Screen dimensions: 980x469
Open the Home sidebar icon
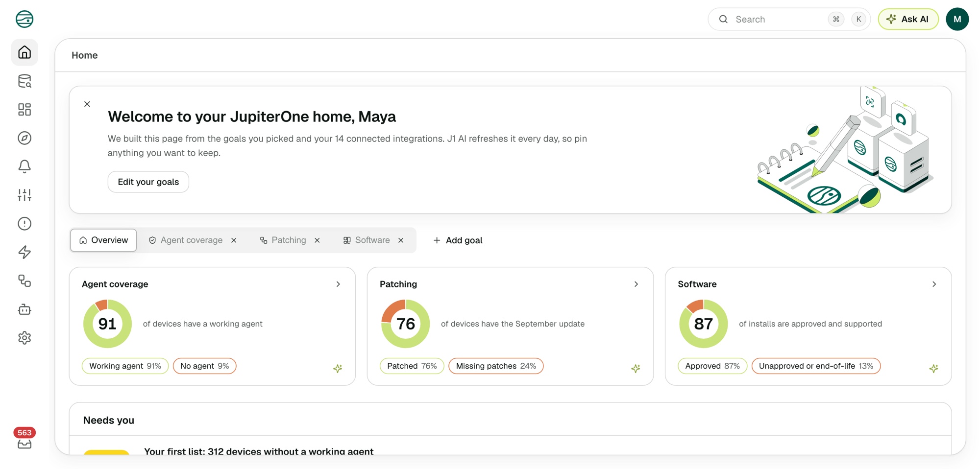(24, 52)
